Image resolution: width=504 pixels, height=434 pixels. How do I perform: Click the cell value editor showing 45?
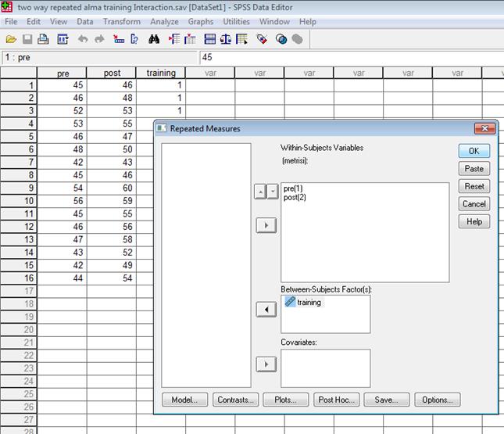coord(352,57)
